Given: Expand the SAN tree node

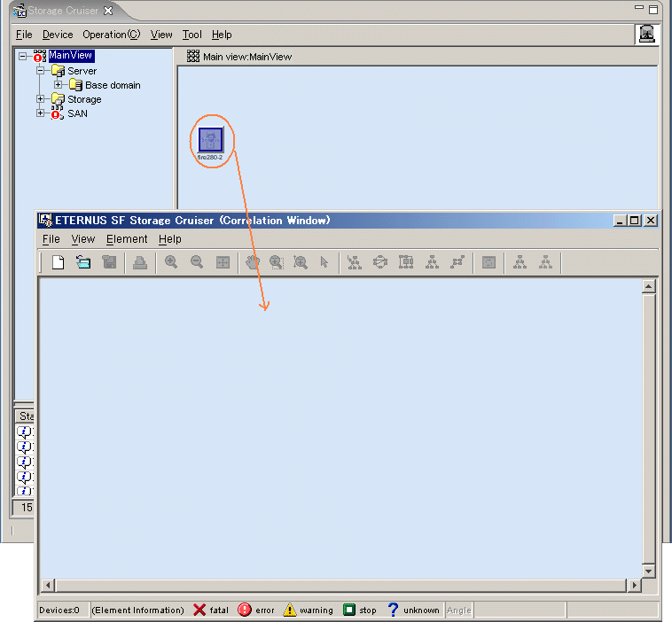Looking at the screenshot, I should [40, 113].
